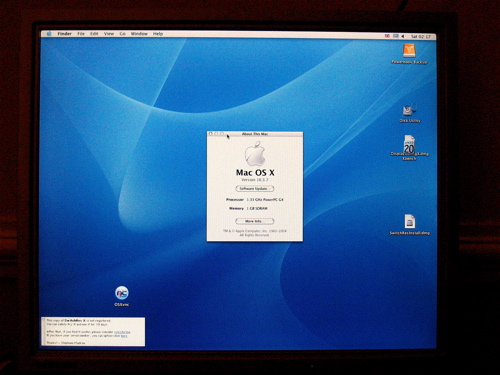The image size is (500, 375).
Task: Click the display menu bar icon
Action: [395, 36]
